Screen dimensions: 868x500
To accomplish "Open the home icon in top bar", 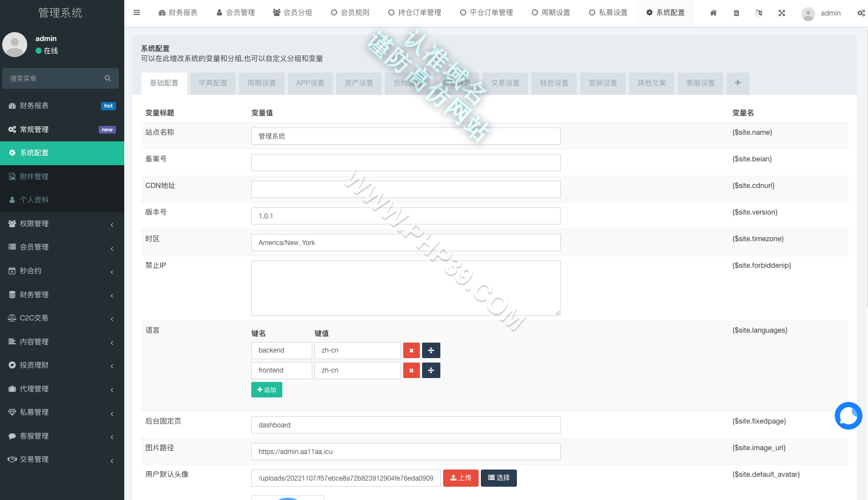I will coord(713,13).
